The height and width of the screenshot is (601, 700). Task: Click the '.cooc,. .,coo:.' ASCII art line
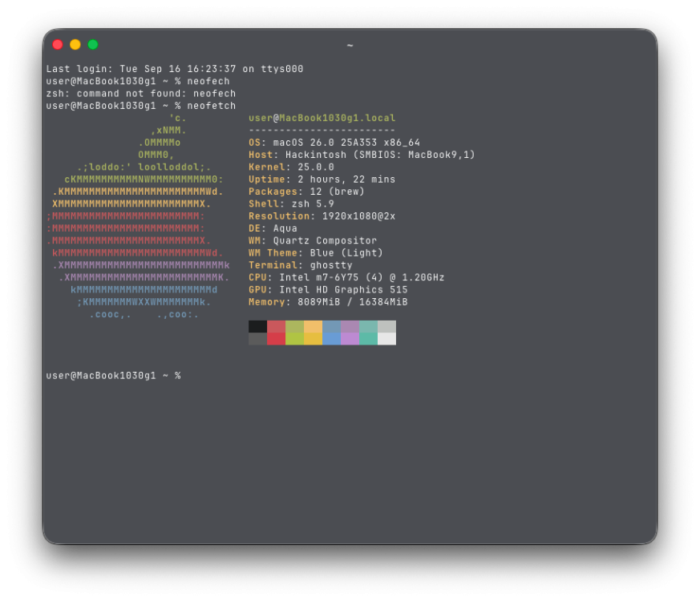(x=144, y=315)
